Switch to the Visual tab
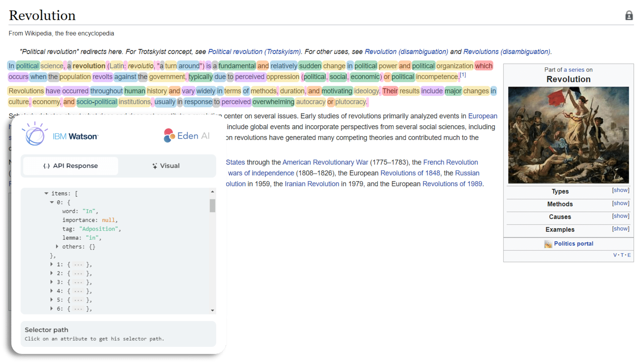The image size is (644, 362). click(x=166, y=166)
